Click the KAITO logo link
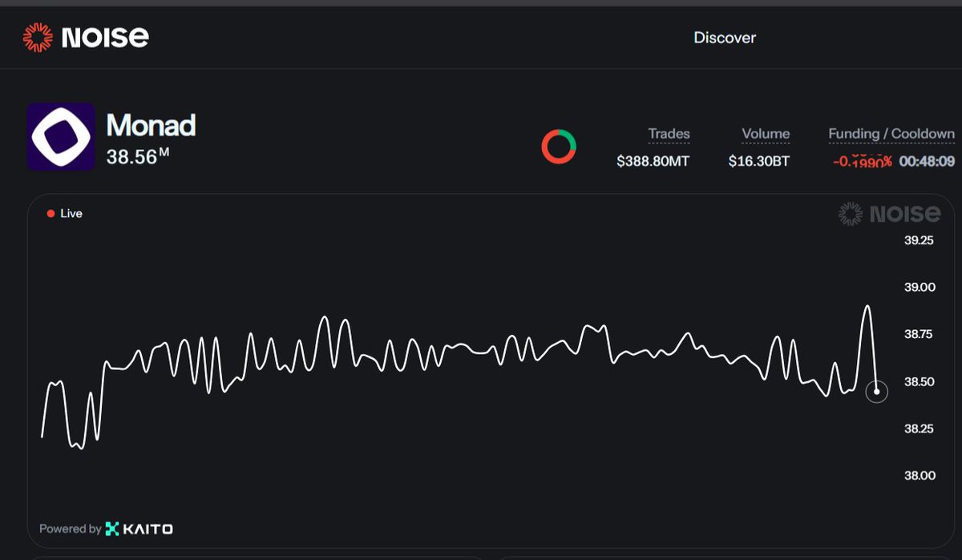The height and width of the screenshot is (560, 962). 139,529
